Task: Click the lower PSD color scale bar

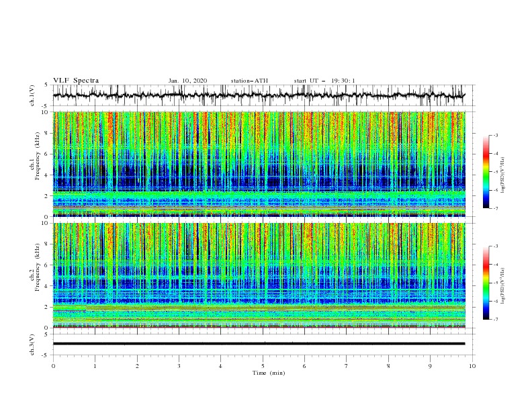Action: point(486,283)
